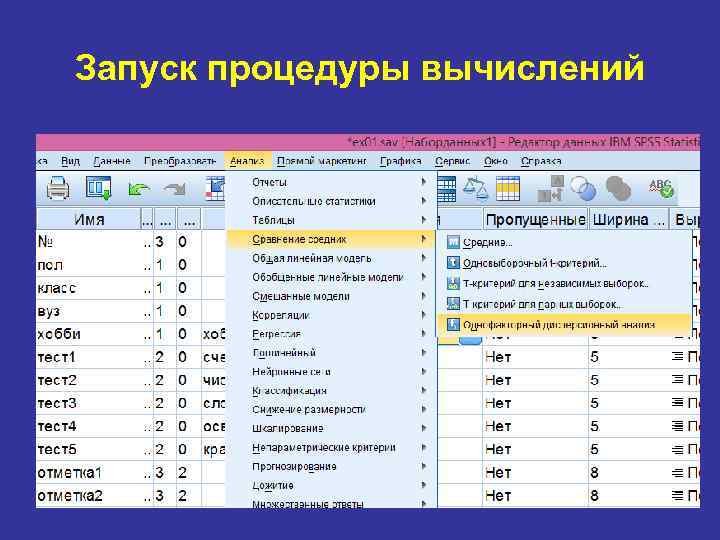Screen dimensions: 720x540
Task: Click the Нет cell in тест1 row
Action: point(535,357)
